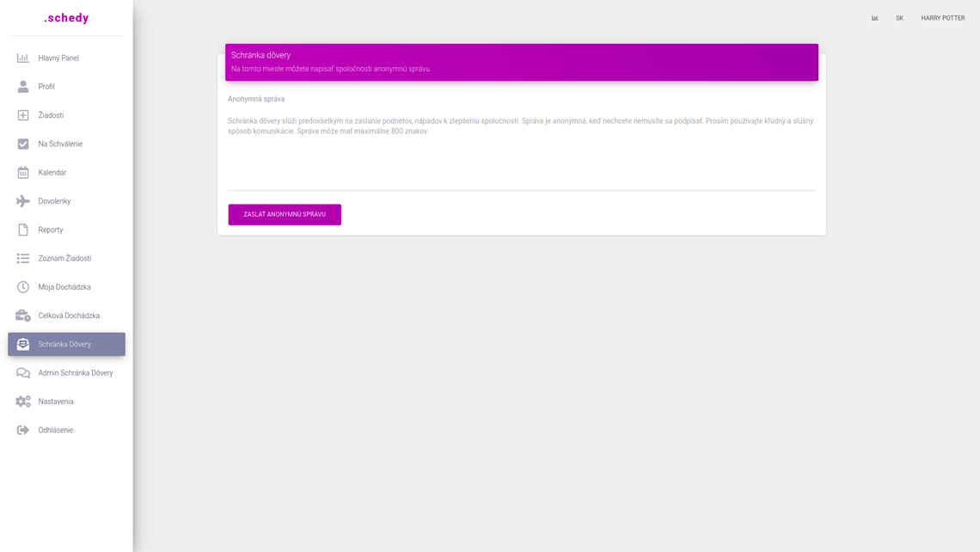
Task: Open Zoznam Žiadostí from the sidebar
Action: point(66,259)
